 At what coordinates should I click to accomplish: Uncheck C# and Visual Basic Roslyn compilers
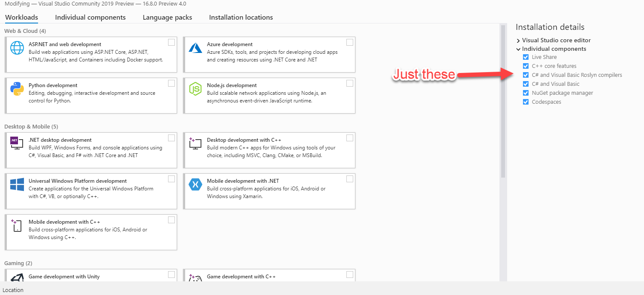click(526, 75)
